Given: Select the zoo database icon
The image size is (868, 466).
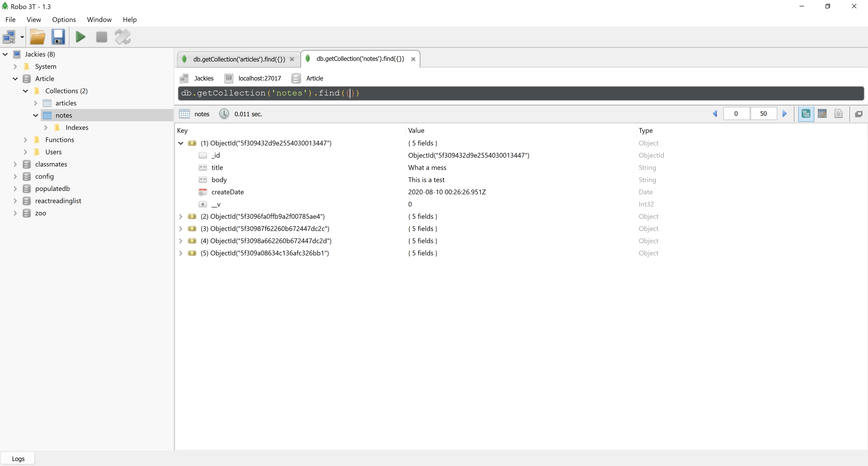Looking at the screenshot, I should click(27, 213).
